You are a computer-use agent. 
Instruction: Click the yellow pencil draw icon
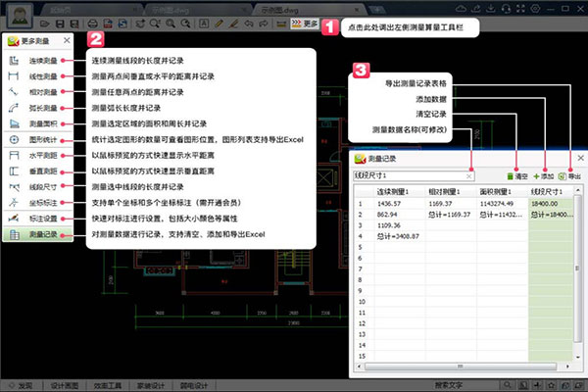[219, 24]
